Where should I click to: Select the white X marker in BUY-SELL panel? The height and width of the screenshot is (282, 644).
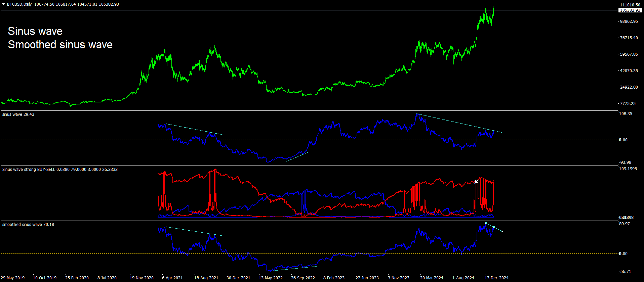pyautogui.click(x=476, y=182)
